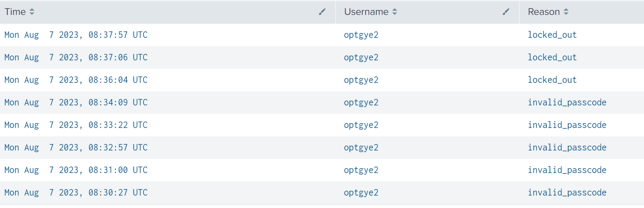Sort table by Time column arrows
This screenshot has width=644, height=208.
point(32,12)
